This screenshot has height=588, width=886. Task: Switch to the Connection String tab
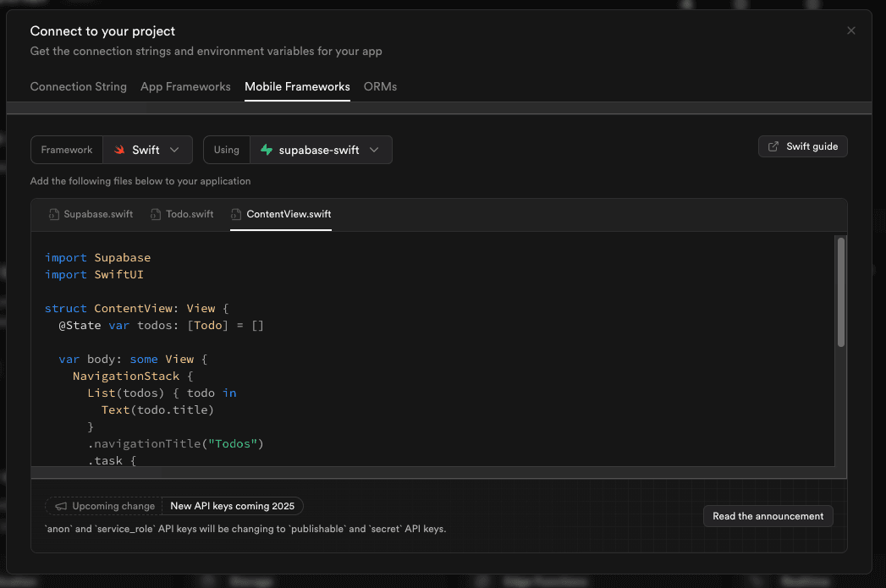pyautogui.click(x=78, y=87)
